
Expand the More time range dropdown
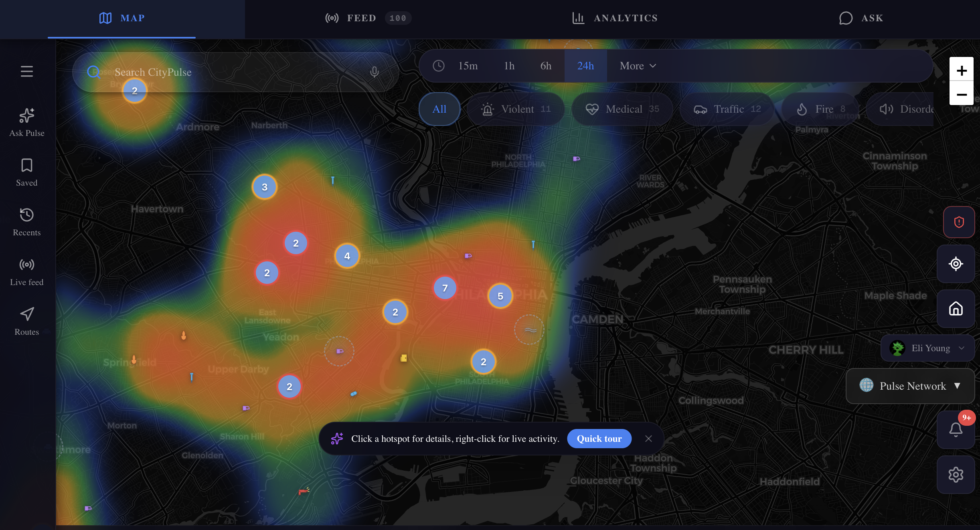[x=638, y=66]
